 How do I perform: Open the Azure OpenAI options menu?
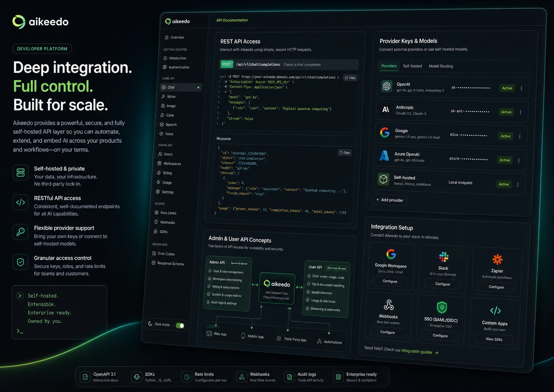pyautogui.click(x=519, y=161)
